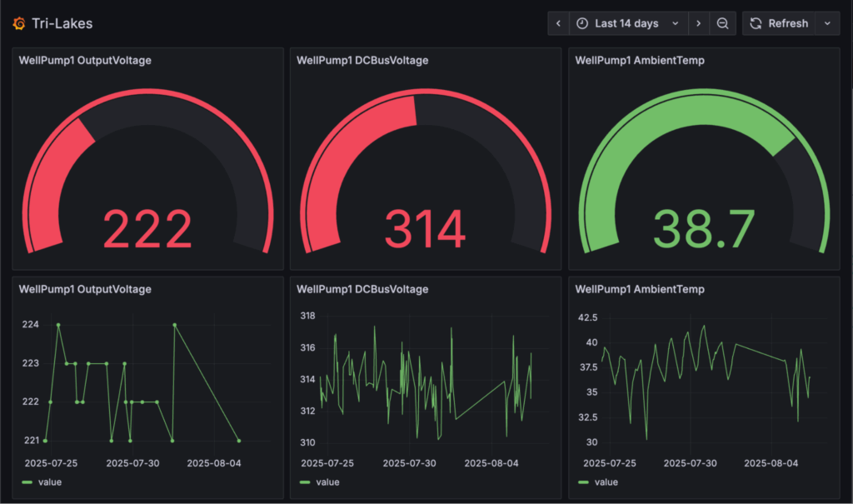Image resolution: width=853 pixels, height=504 pixels.
Task: Expand the refresh interval dropdown chevron
Action: tap(827, 23)
